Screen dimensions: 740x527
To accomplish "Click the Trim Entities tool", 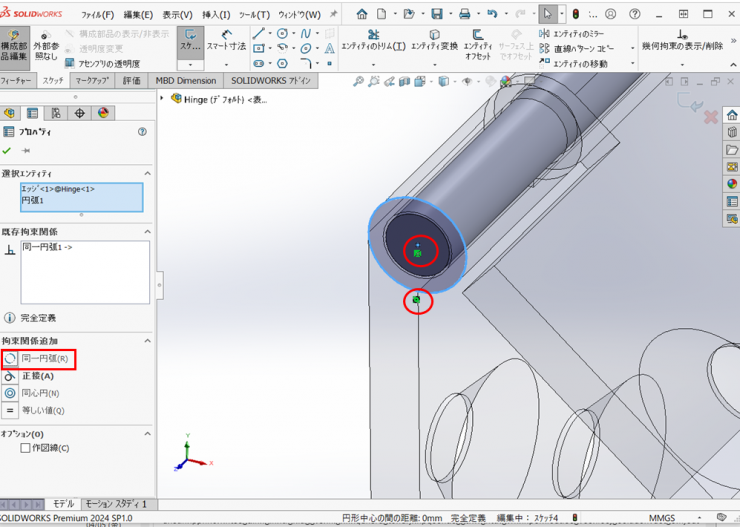I will (x=372, y=40).
